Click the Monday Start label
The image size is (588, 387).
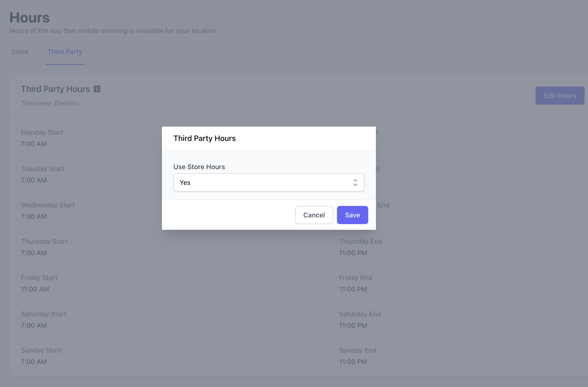click(x=42, y=132)
